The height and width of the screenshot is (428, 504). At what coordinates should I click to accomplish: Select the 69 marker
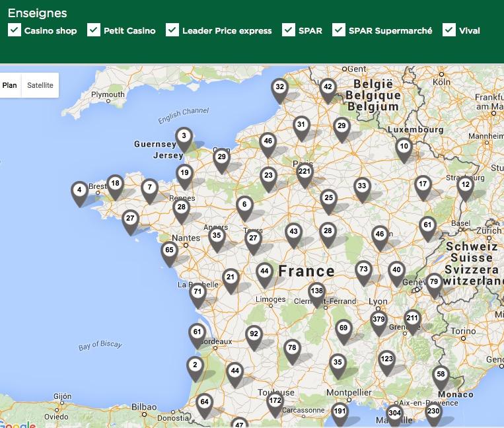click(x=343, y=332)
